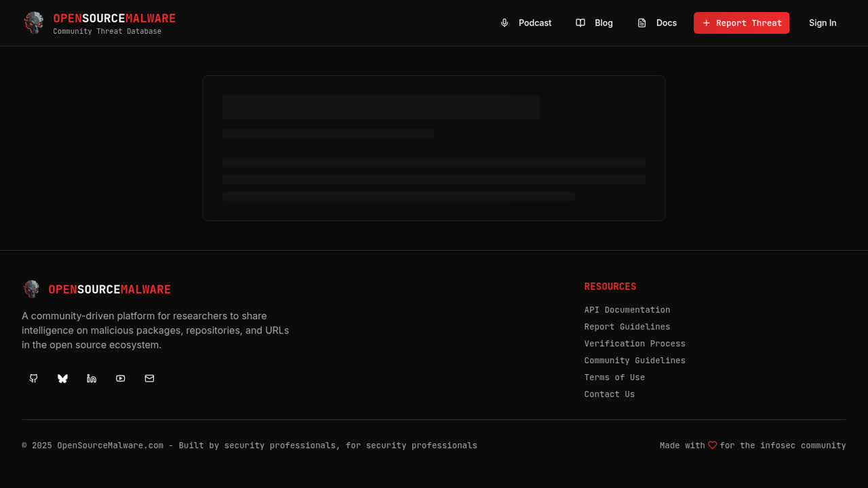This screenshot has height=488, width=868.
Task: Open API Documentation link
Action: (627, 310)
